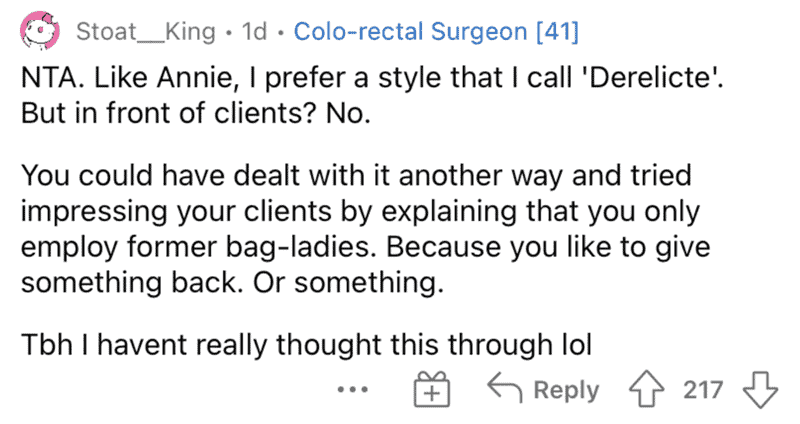Open Stoat__King's avatar picture
The height and width of the screenshot is (424, 800).
click(x=39, y=31)
